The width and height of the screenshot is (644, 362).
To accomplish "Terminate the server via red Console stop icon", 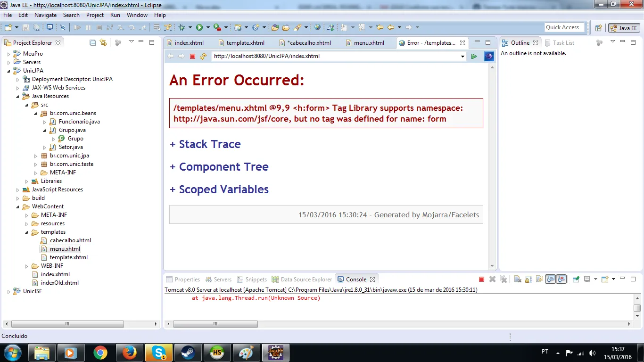I will click(481, 280).
